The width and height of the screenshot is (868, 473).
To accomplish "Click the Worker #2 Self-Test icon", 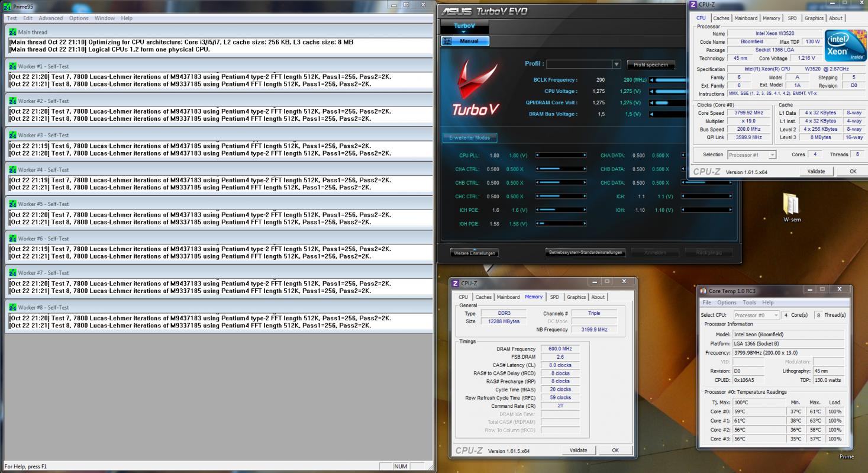I will 12,101.
